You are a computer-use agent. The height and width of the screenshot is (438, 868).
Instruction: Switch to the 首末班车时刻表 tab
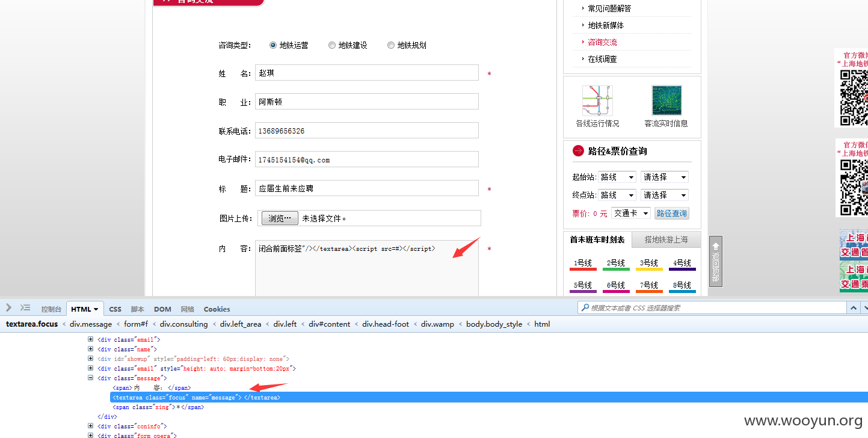pyautogui.click(x=597, y=239)
